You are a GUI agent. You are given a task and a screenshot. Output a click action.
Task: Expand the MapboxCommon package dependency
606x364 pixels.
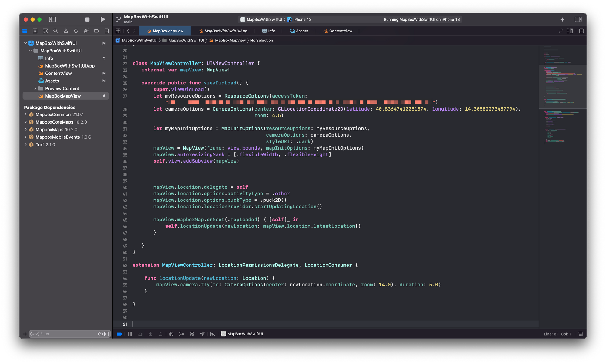point(26,114)
